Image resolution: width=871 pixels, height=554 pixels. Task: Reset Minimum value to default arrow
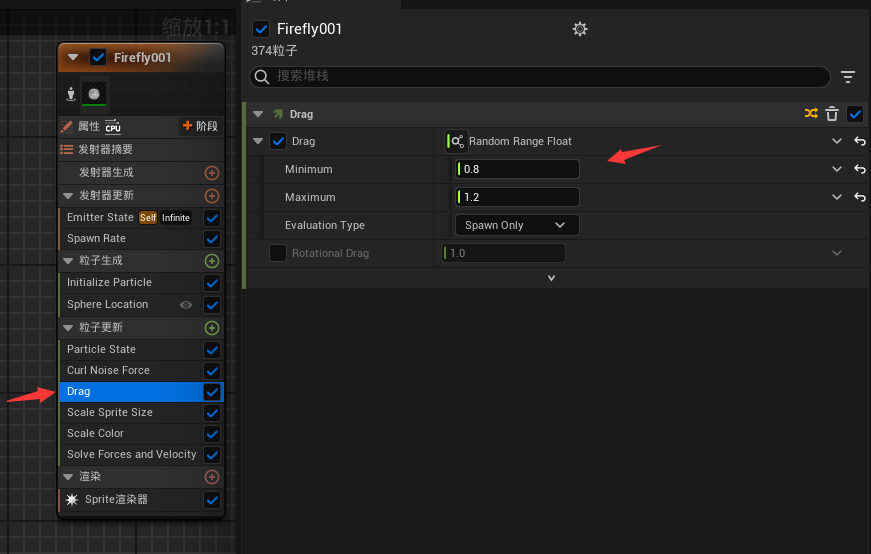[x=860, y=169]
